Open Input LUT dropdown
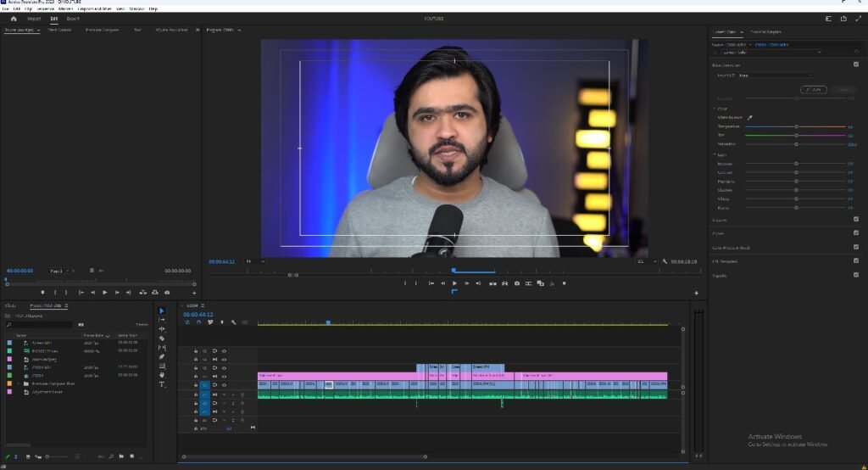The image size is (868, 470). coord(776,76)
